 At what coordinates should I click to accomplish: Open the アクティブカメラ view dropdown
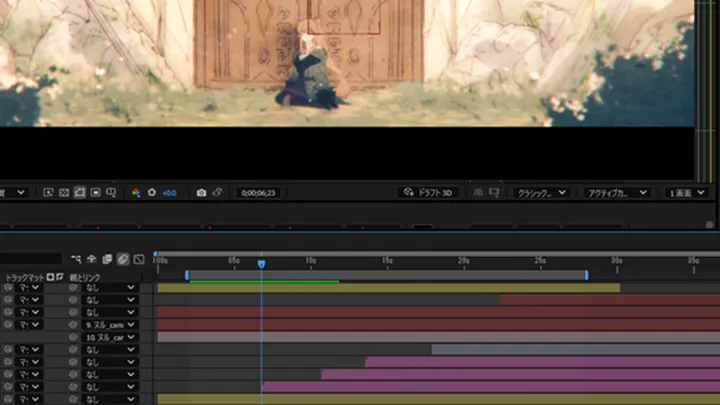[617, 193]
